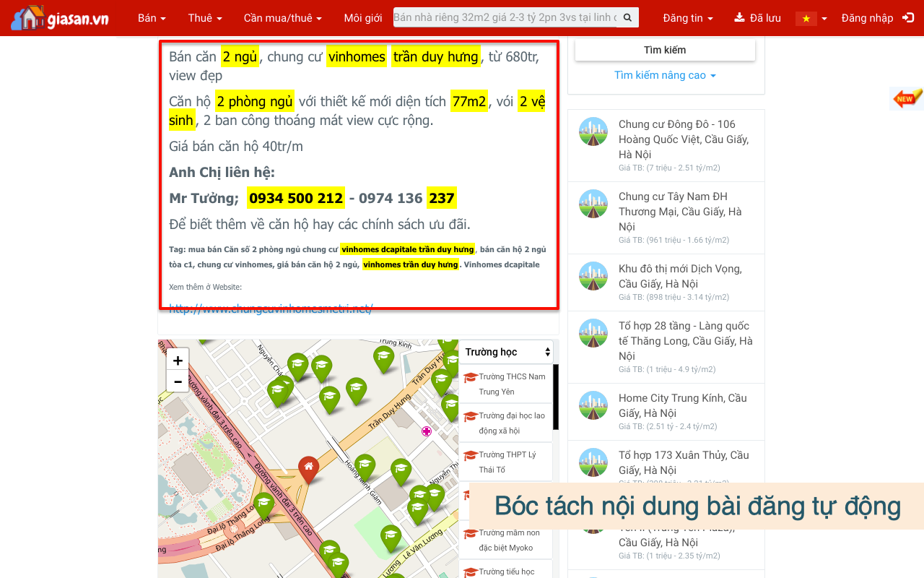Expand the Trường học category dropdown
This screenshot has height=578, width=924.
(x=507, y=352)
